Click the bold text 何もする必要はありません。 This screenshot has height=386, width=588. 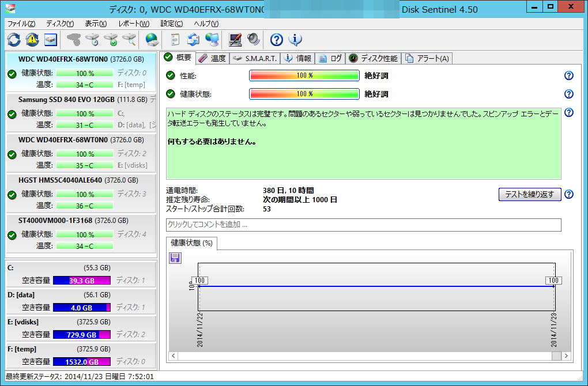pos(212,142)
